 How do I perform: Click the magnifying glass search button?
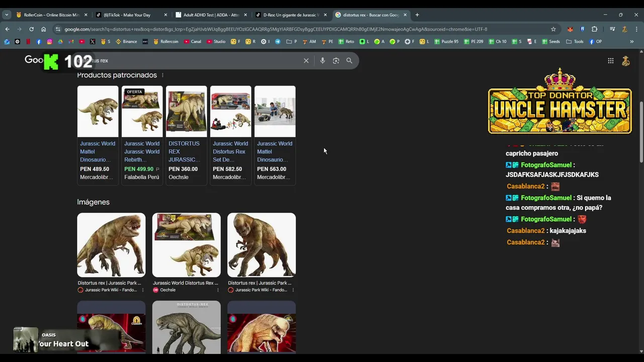click(x=349, y=60)
